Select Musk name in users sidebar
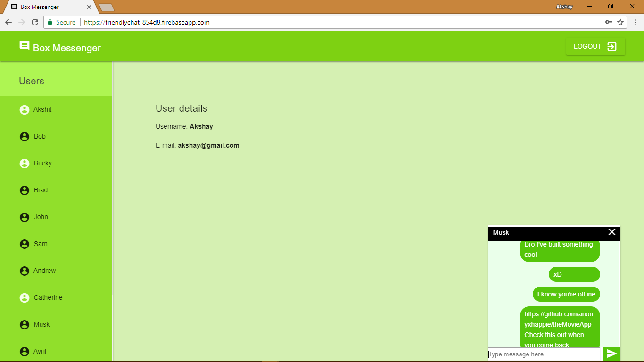 pyautogui.click(x=42, y=324)
